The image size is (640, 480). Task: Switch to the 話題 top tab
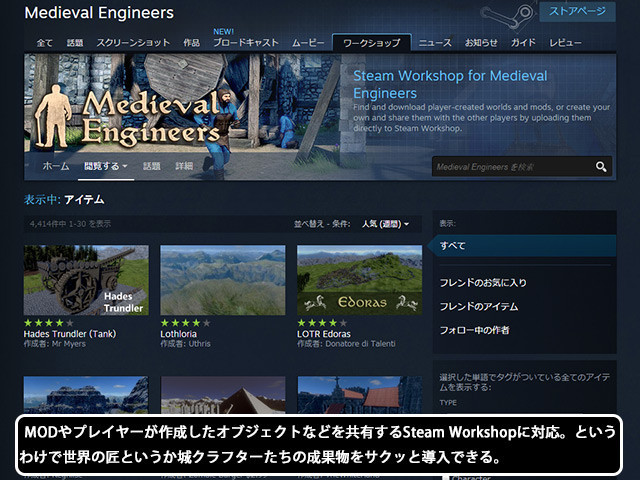point(75,43)
